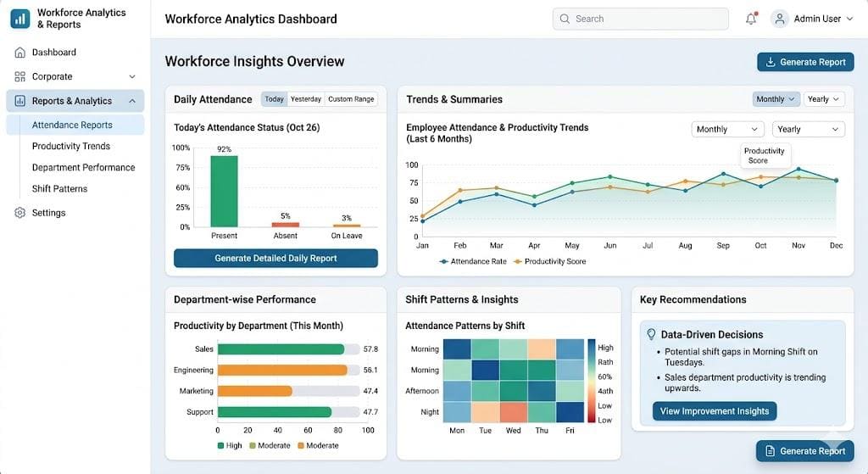Click View Improvement Insights button

715,411
